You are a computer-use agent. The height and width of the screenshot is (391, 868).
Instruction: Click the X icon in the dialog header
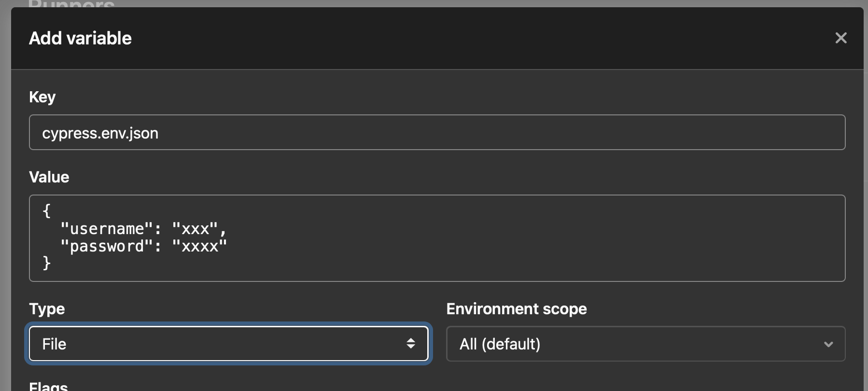[841, 38]
